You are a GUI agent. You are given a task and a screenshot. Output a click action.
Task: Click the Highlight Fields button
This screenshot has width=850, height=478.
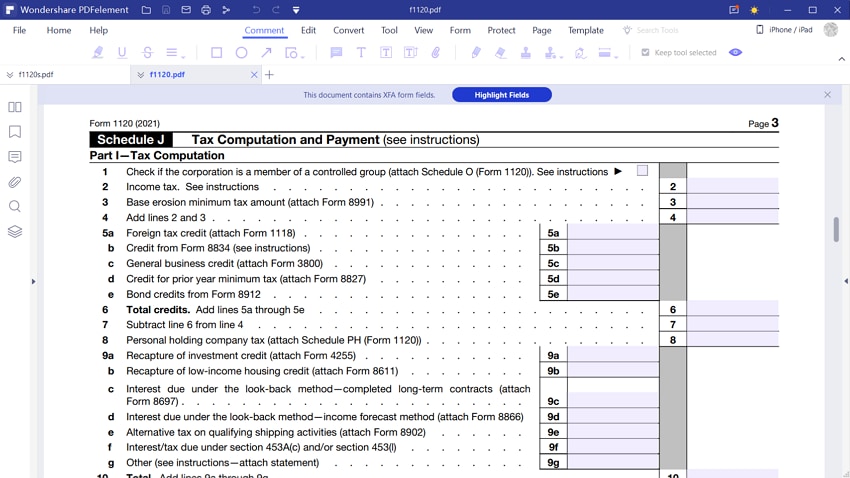point(502,95)
